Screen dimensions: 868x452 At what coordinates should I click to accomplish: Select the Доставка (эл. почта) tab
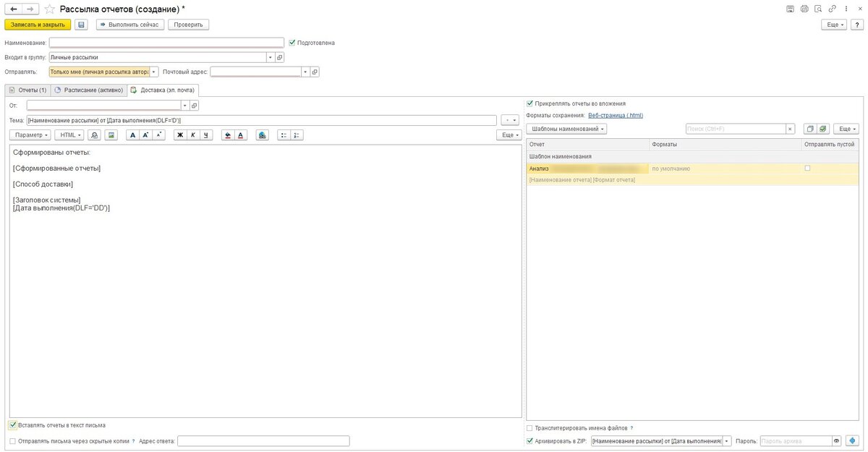coord(163,90)
